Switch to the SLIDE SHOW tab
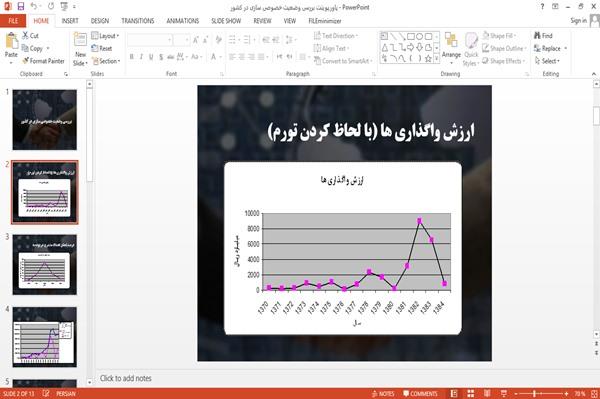Image resolution: width=600 pixels, height=399 pixels. pos(226,21)
